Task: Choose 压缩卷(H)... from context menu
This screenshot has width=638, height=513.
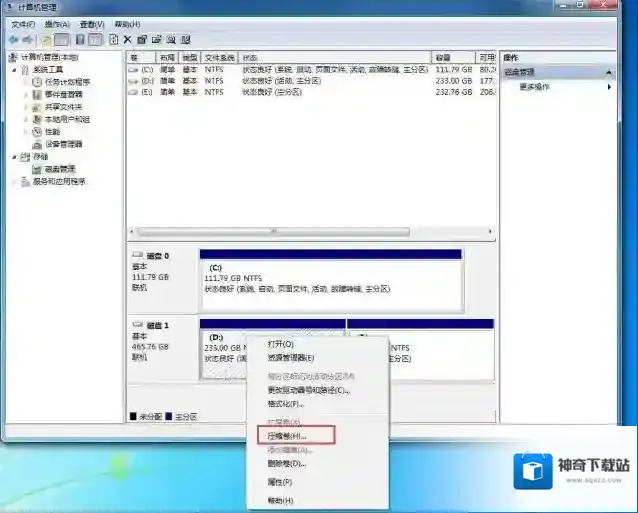Action: pyautogui.click(x=288, y=436)
